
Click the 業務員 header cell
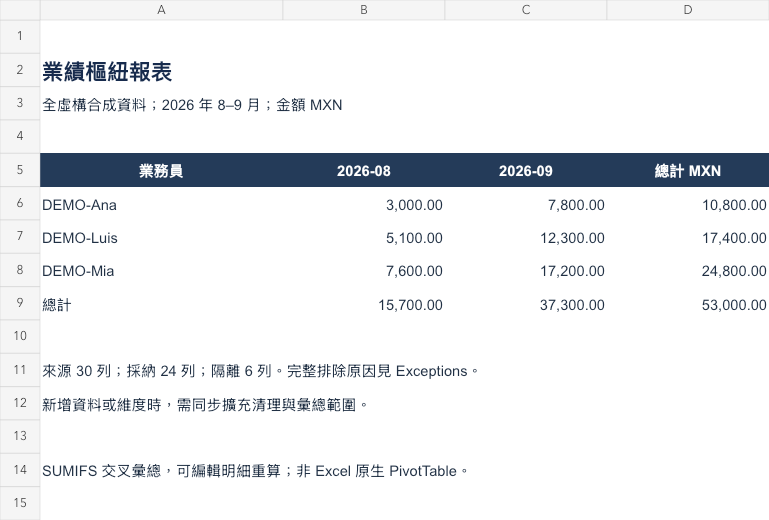[x=161, y=170]
